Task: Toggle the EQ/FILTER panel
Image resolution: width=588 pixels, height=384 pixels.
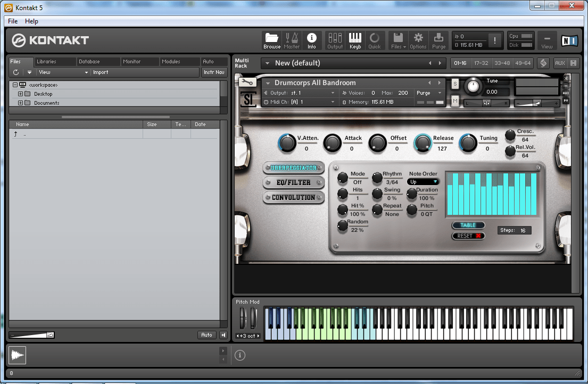Action: [x=294, y=182]
